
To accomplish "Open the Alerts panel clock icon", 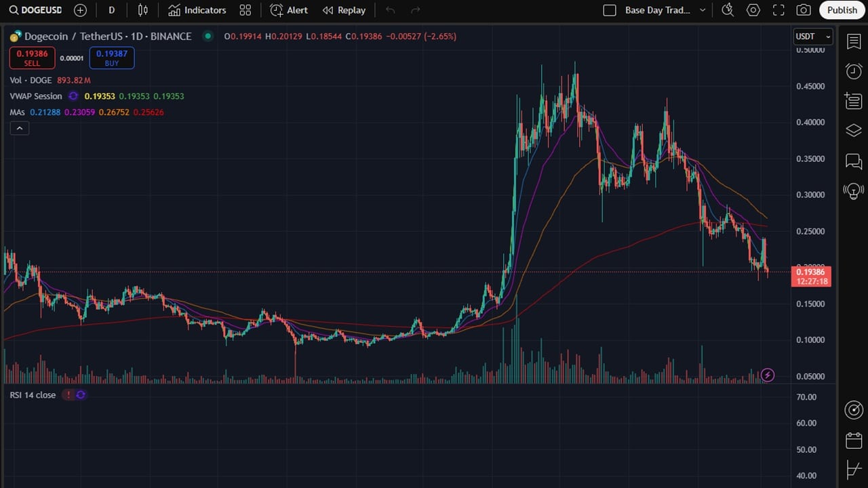I will tap(854, 71).
